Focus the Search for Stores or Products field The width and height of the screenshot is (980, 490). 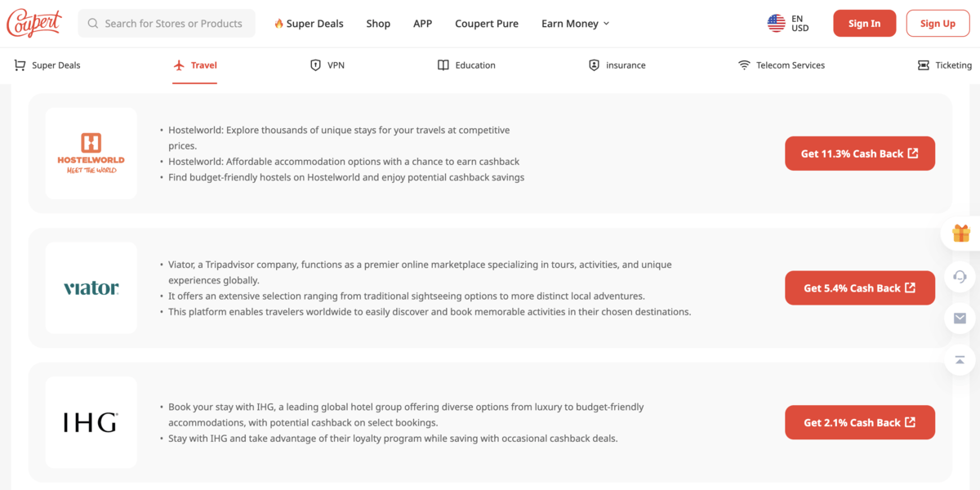(x=173, y=24)
